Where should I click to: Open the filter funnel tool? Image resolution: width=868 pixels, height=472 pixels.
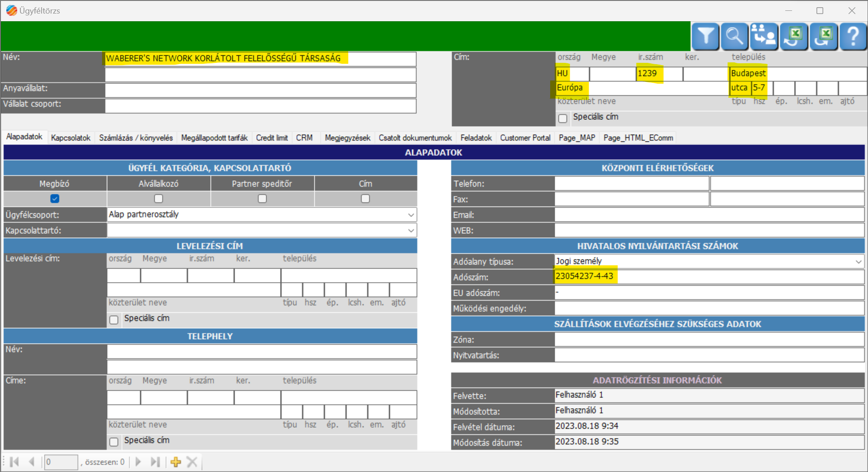pos(705,36)
